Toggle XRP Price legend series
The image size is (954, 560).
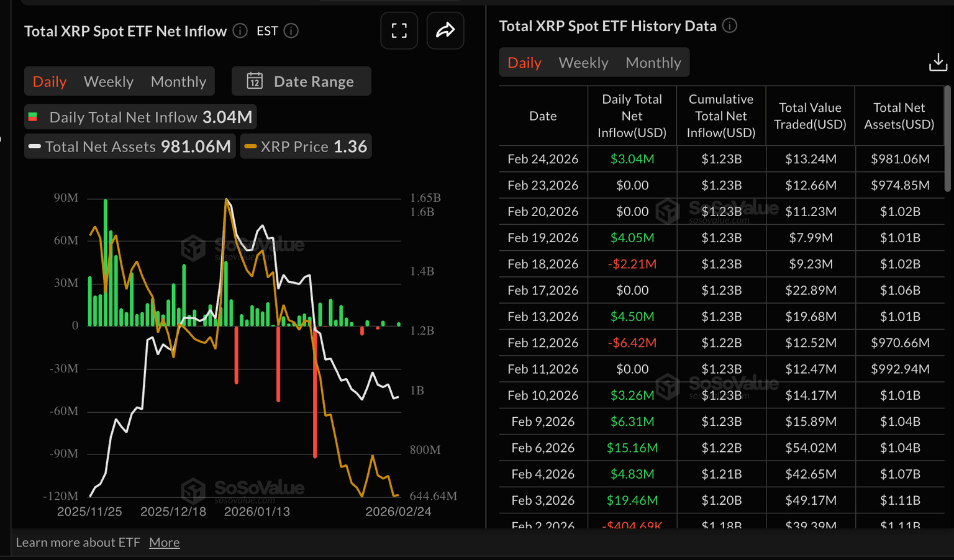click(x=306, y=147)
